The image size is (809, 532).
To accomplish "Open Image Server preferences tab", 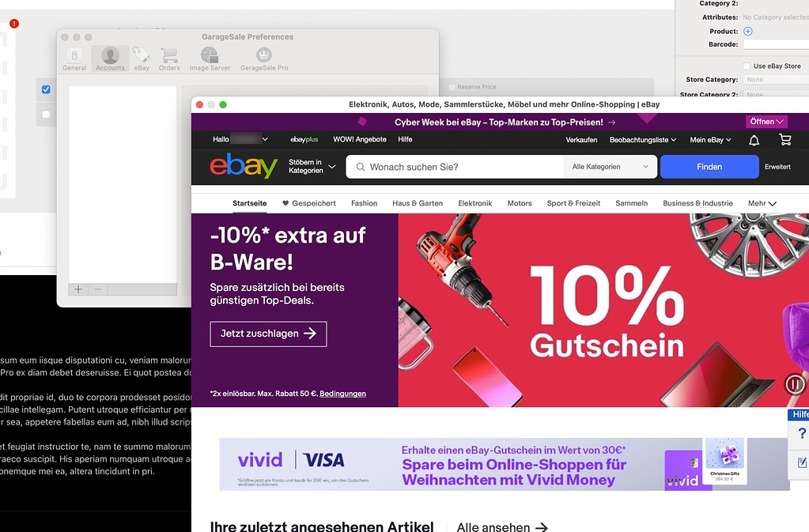I will [210, 58].
